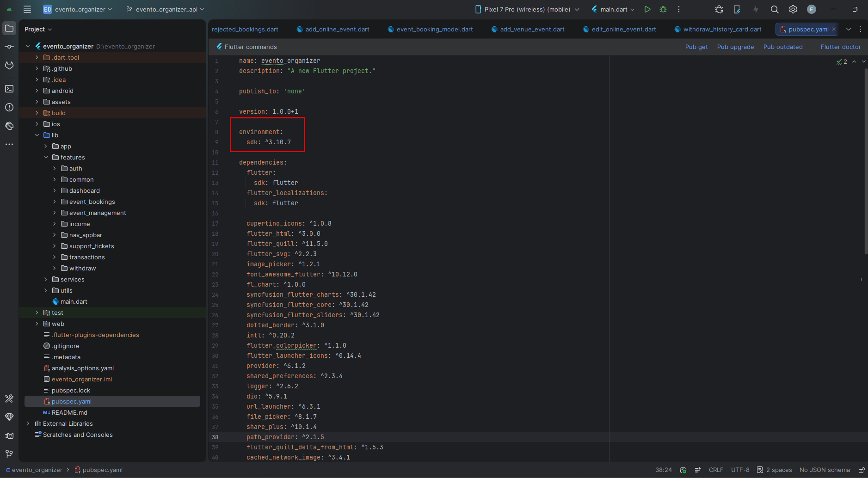Viewport: 868px width, 478px height.
Task: Start debugging with the bug icon
Action: 663,9
